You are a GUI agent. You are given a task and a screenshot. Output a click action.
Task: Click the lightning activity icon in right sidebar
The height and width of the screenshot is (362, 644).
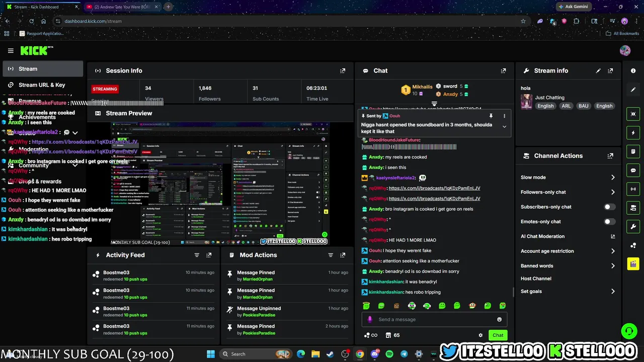click(633, 133)
